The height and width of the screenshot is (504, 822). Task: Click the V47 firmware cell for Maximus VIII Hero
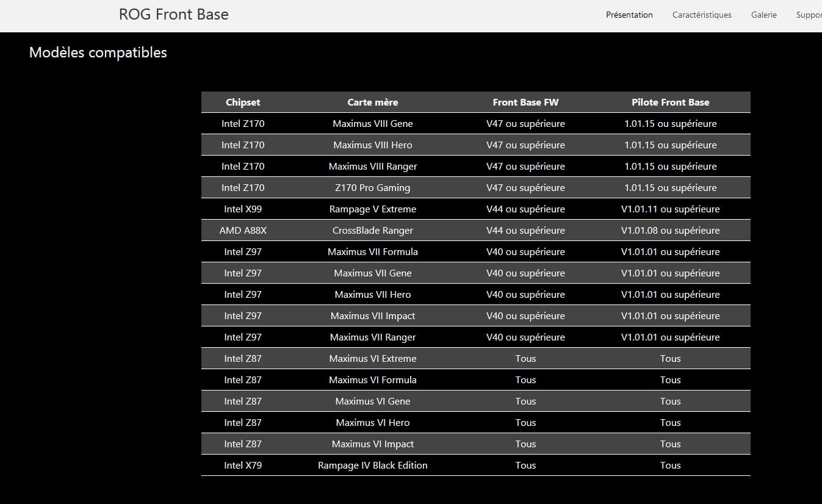coord(525,145)
